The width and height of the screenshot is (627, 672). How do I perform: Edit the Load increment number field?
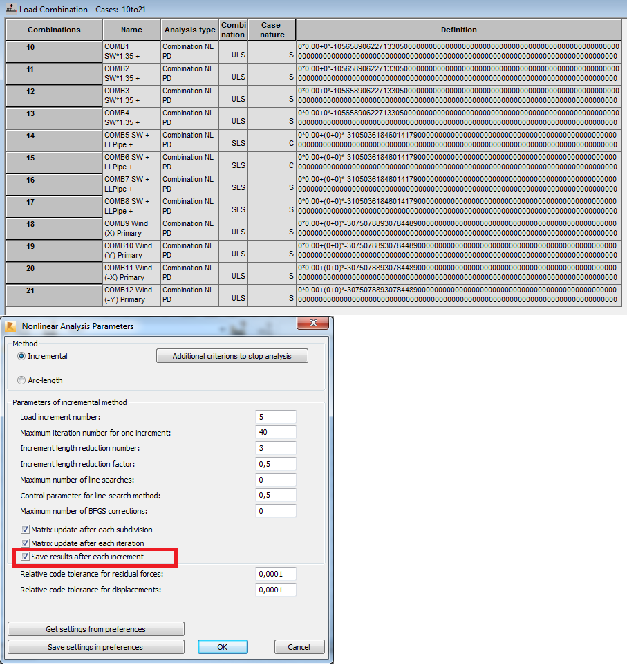pos(275,417)
